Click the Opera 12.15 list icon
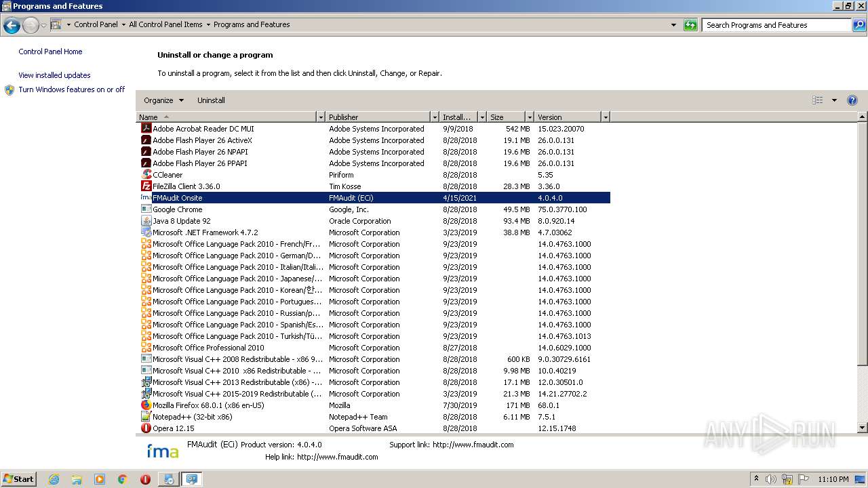Viewport: 868px width, 488px height. [x=146, y=428]
